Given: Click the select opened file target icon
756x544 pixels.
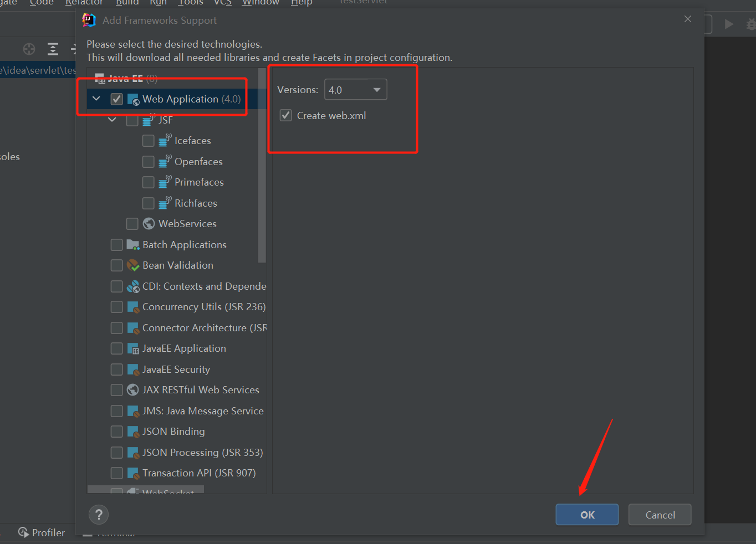Looking at the screenshot, I should (29, 49).
